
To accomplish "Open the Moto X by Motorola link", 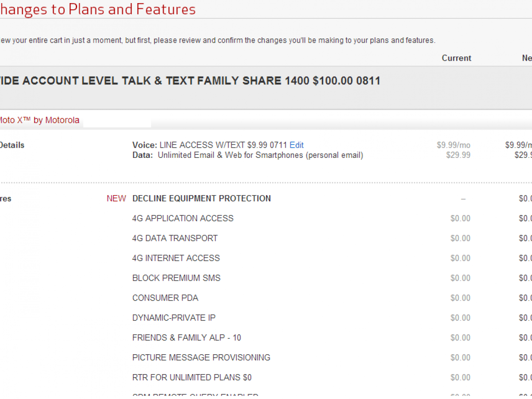I will 39,120.
